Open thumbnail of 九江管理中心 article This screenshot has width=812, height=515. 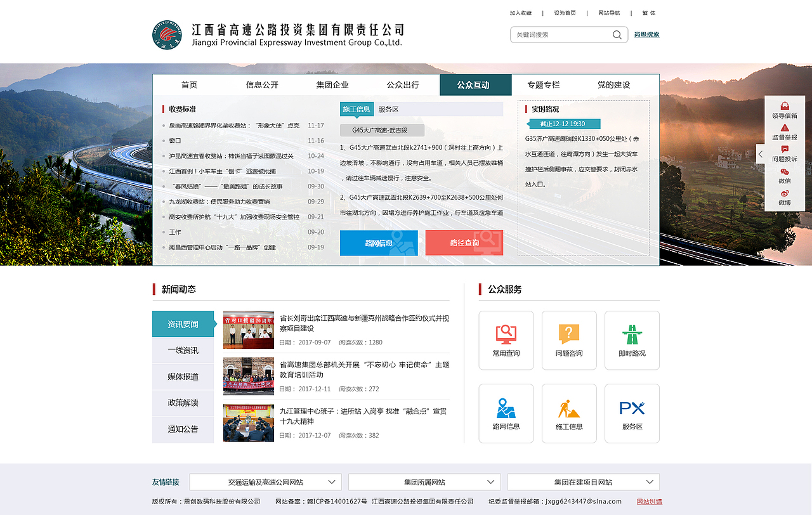tap(249, 423)
